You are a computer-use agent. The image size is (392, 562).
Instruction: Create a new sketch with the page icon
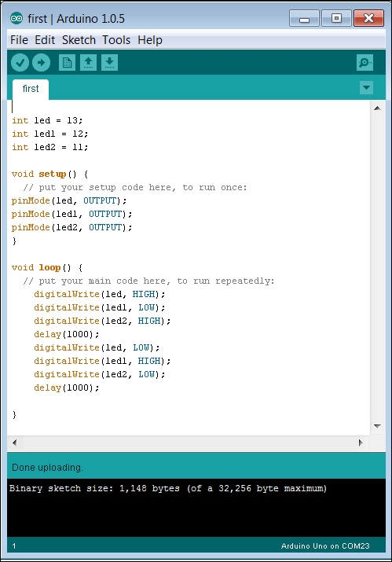click(67, 63)
